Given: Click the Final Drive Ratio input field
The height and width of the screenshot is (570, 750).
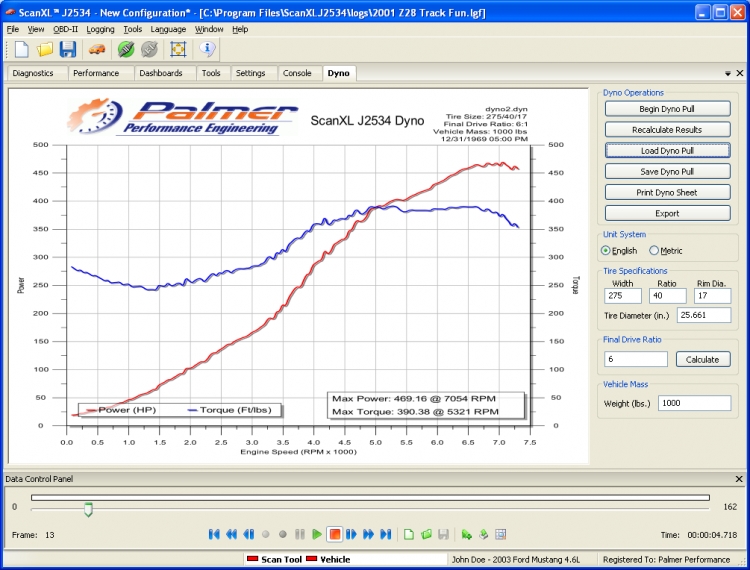Looking at the screenshot, I should pos(636,359).
